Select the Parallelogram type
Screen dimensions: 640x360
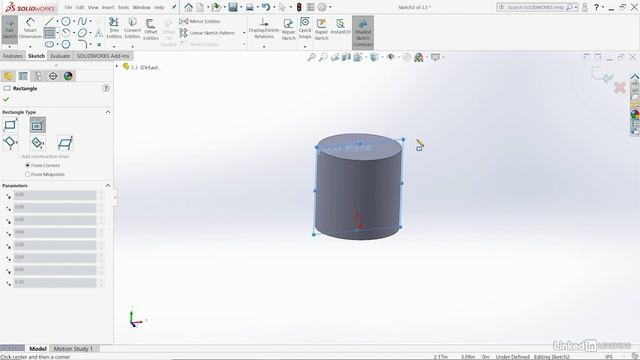(x=65, y=143)
